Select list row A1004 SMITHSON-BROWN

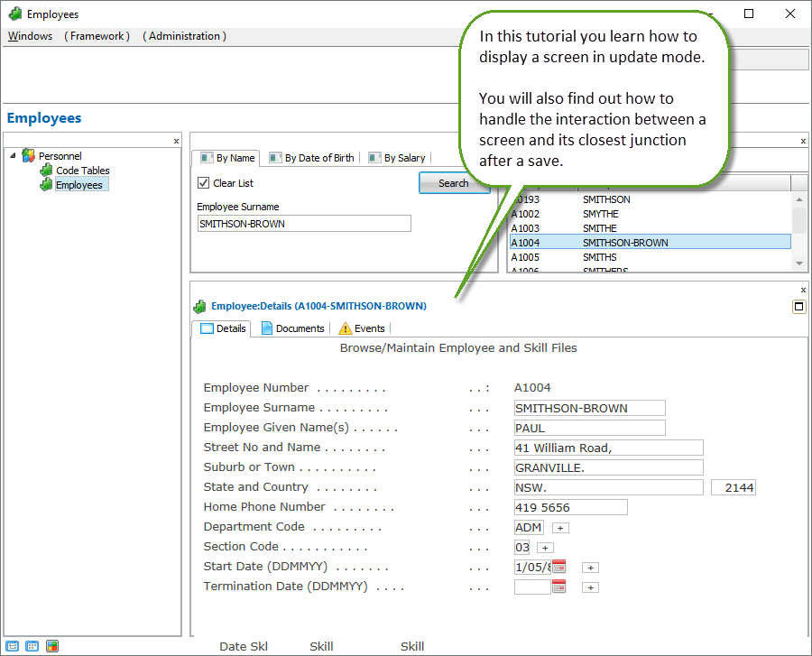[x=651, y=243]
